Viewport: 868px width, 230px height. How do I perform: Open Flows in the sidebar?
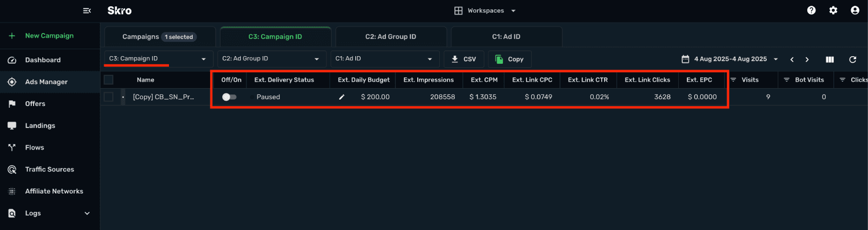tap(50, 148)
